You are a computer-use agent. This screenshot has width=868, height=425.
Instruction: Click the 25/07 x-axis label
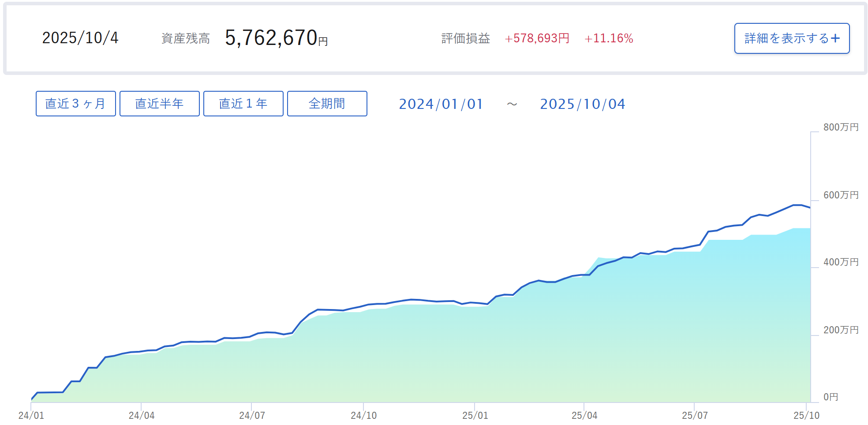[695, 415]
